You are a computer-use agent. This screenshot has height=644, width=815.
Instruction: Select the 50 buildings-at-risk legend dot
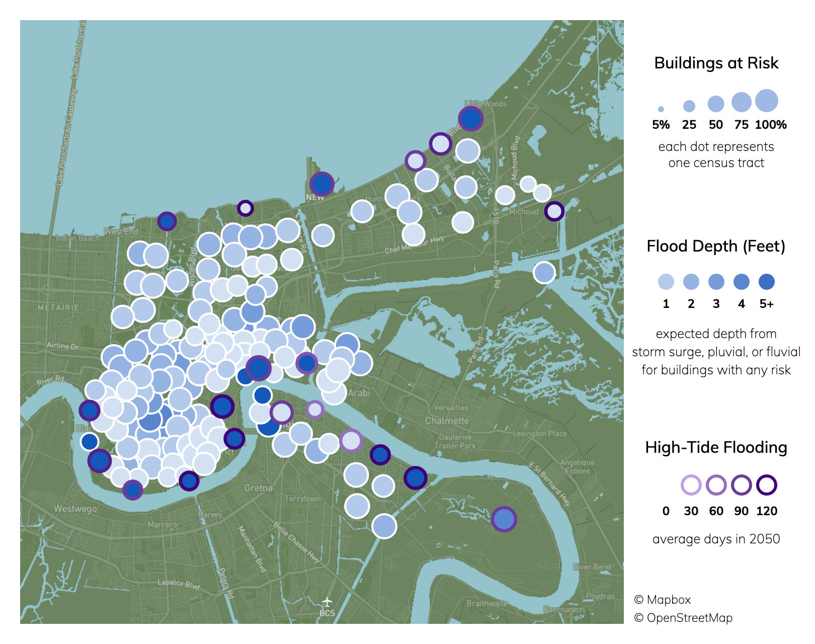(x=715, y=104)
